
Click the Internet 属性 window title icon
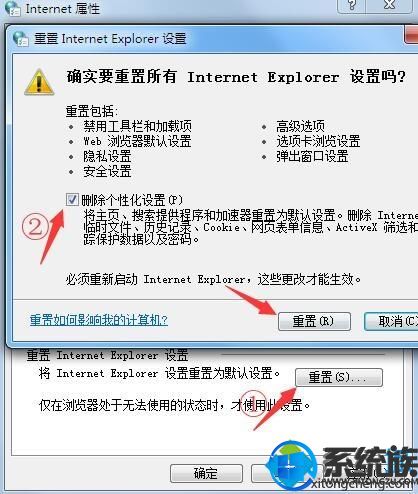(13, 8)
